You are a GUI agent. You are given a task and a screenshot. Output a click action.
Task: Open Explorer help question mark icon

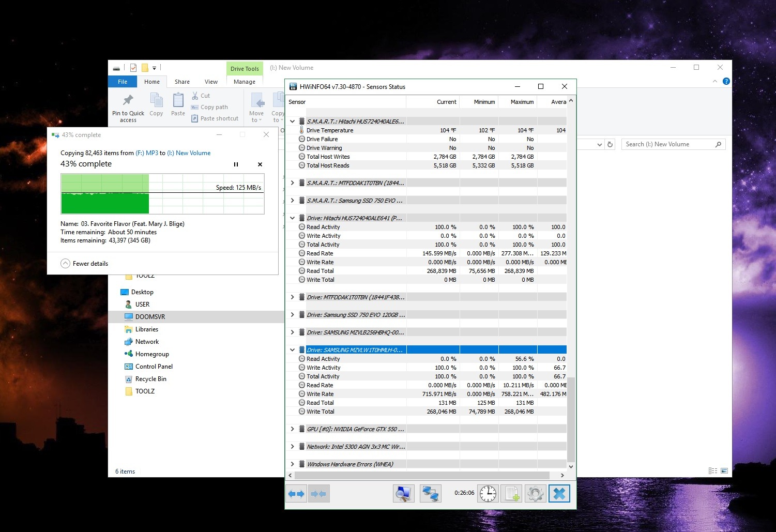pos(726,81)
